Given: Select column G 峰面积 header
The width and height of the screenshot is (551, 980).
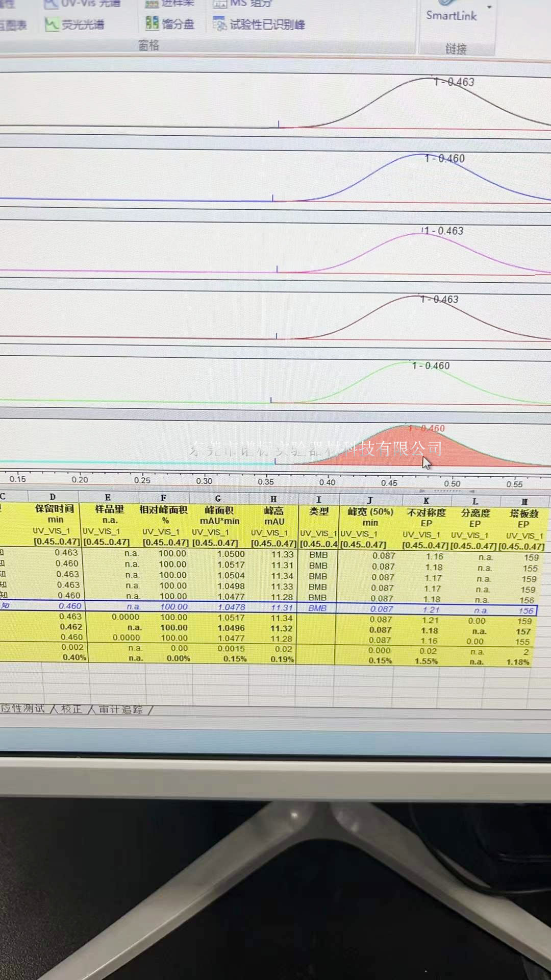Looking at the screenshot, I should pos(218,498).
